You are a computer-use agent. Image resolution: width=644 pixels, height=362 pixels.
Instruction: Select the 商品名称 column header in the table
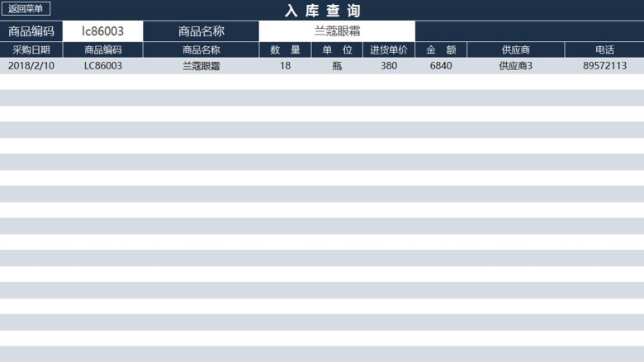coord(201,49)
